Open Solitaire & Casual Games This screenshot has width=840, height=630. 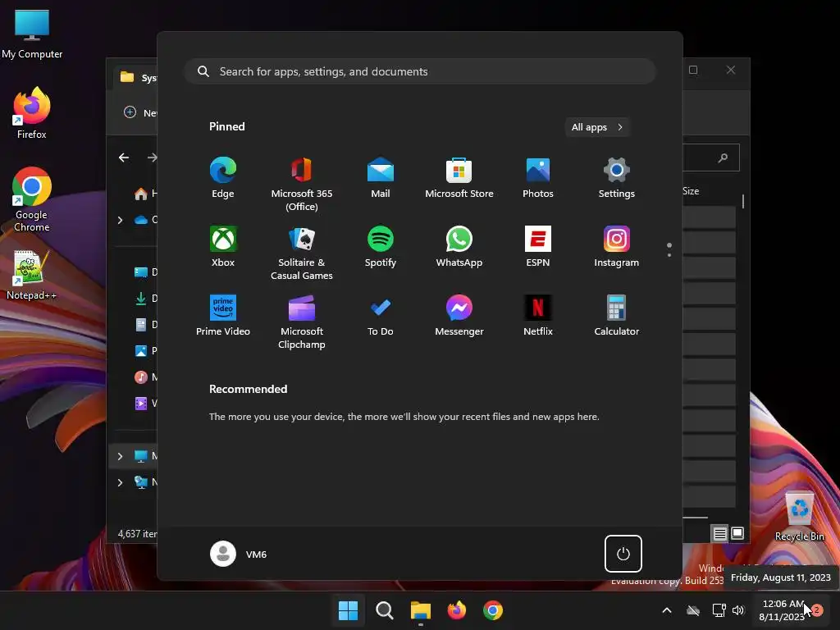point(302,253)
